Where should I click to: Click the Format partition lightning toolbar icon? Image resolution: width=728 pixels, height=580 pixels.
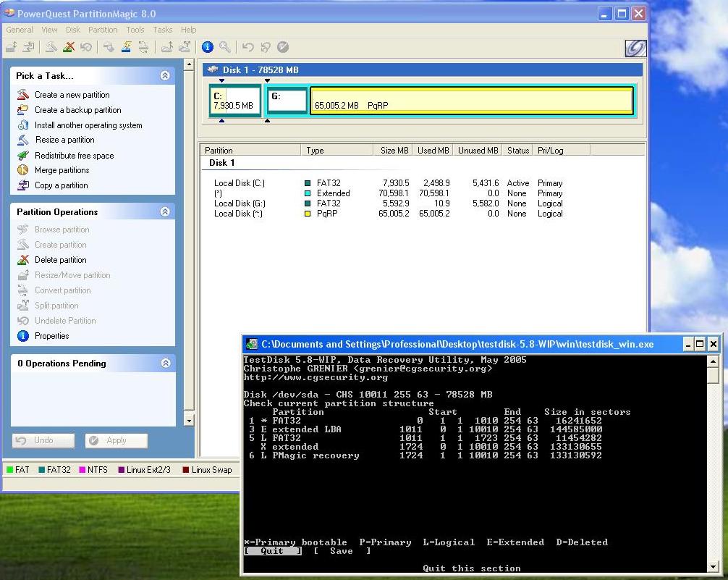pyautogui.click(x=127, y=47)
